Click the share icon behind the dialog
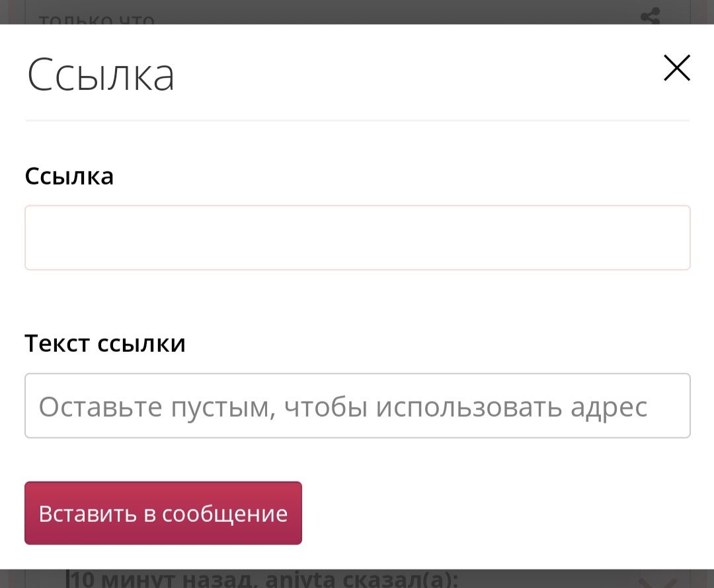The width and height of the screenshot is (714, 588). (x=651, y=17)
